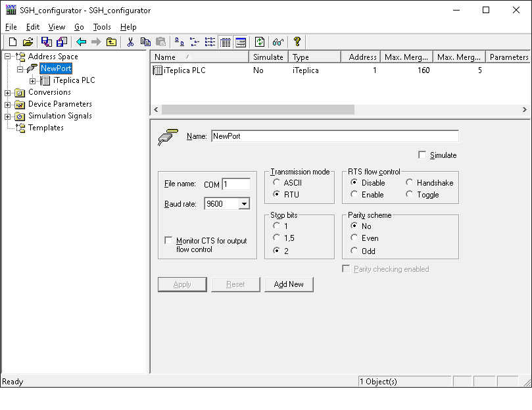
Task: Set RTS flow control to Handshake
Action: (x=410, y=182)
